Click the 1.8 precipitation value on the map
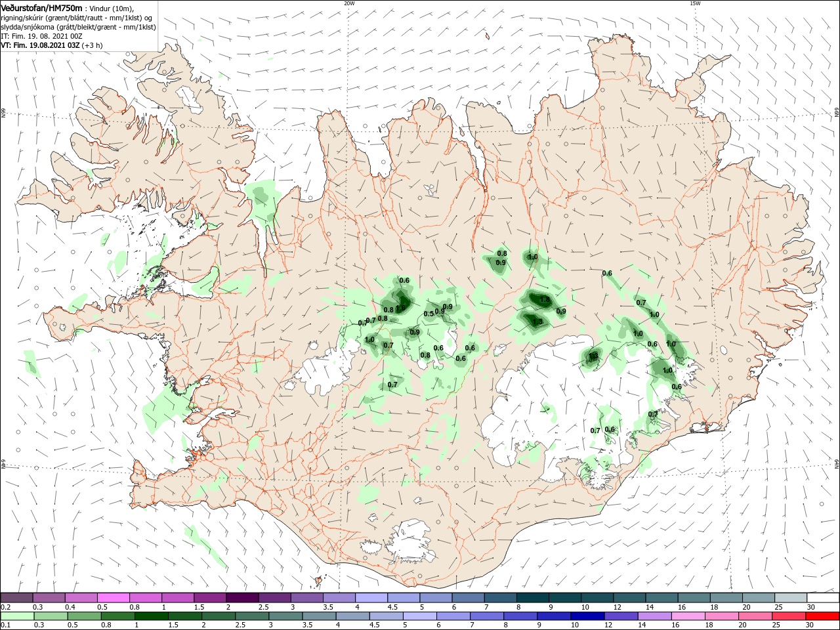The width and height of the screenshot is (840, 630). coord(544,299)
